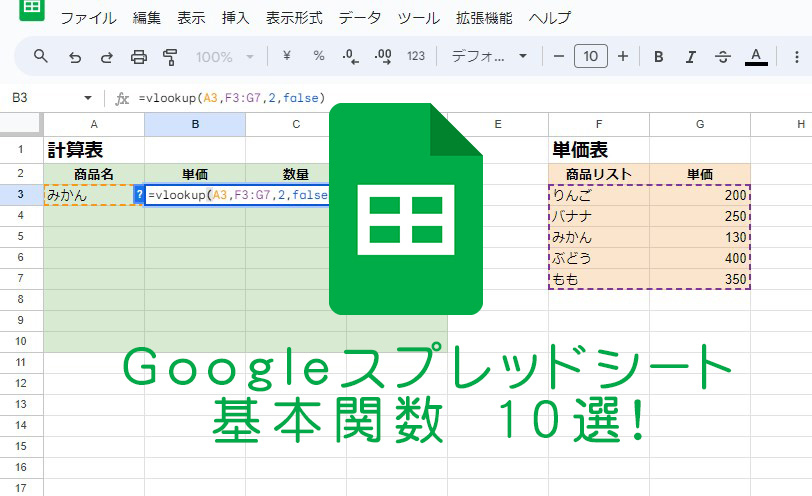812x496 pixels.
Task: Click the editing cell B3 with vlookup formula
Action: point(237,195)
